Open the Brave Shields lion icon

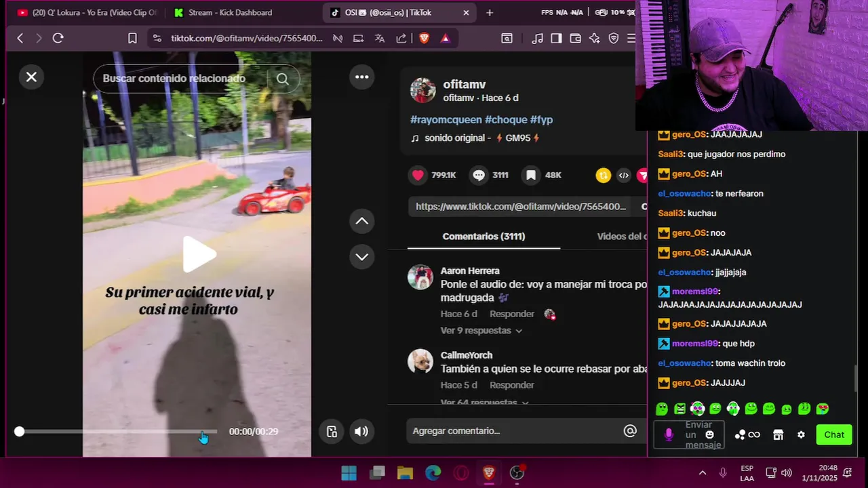425,39
